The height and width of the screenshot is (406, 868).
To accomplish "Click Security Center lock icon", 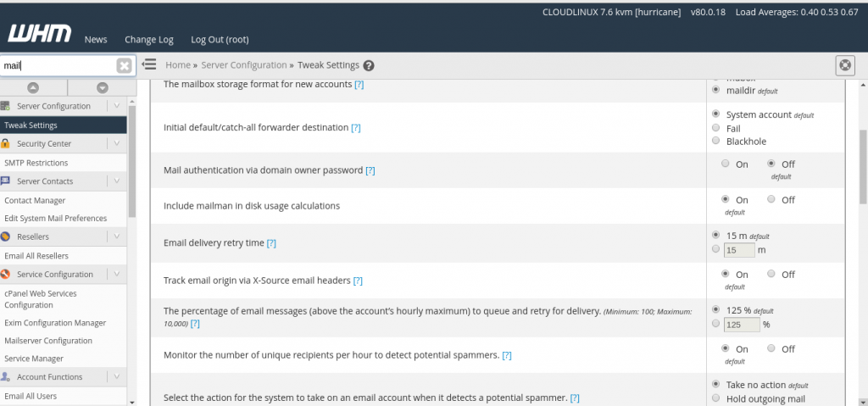I will [6, 143].
